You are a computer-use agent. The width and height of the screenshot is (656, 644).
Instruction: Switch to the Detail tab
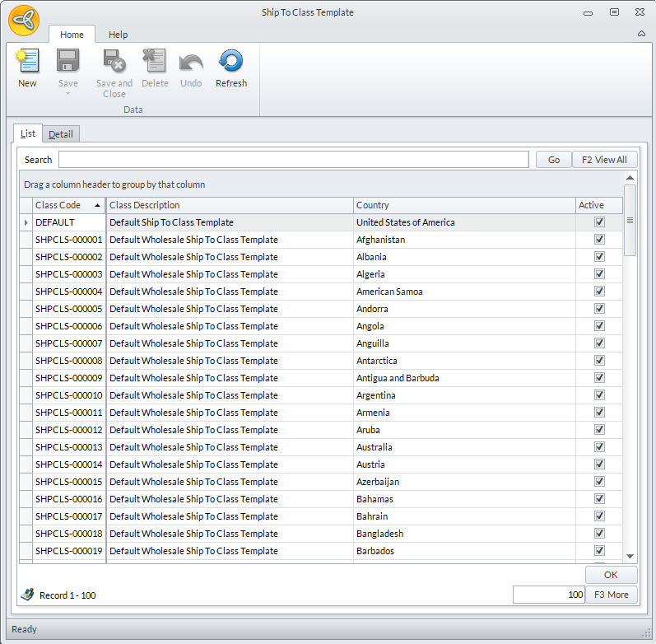61,134
